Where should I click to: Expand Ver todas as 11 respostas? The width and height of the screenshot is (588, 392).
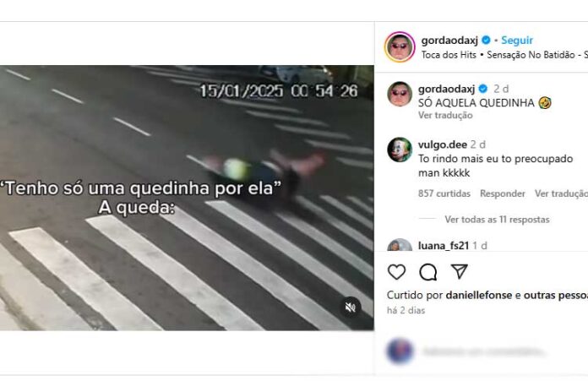497,220
